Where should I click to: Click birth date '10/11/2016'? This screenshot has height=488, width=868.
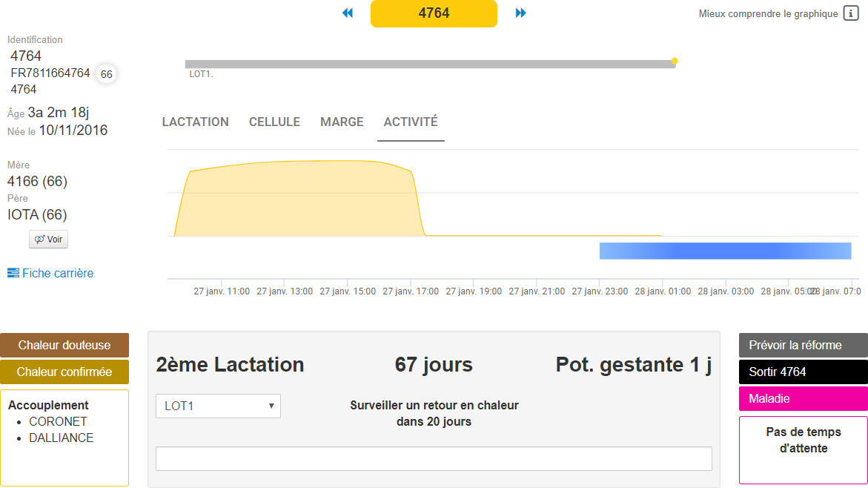(73, 131)
